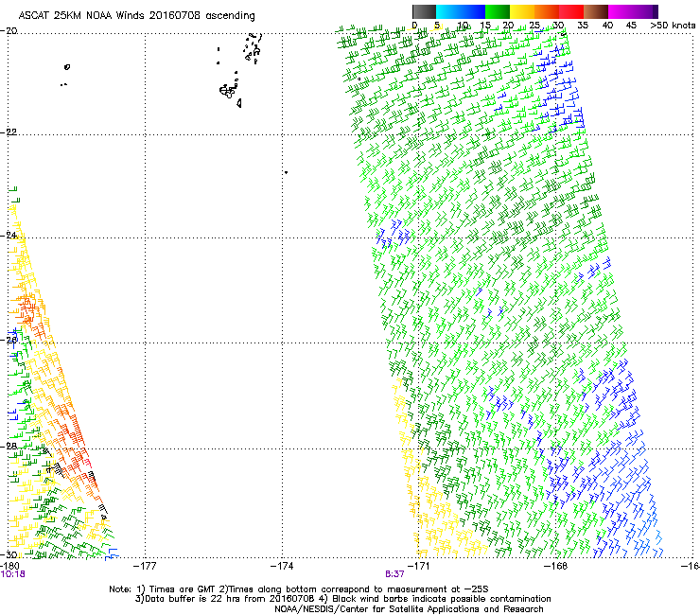Click the 'Data buffer is 22 hrs' note line
The height and width of the screenshot is (615, 700).
[x=342, y=599]
